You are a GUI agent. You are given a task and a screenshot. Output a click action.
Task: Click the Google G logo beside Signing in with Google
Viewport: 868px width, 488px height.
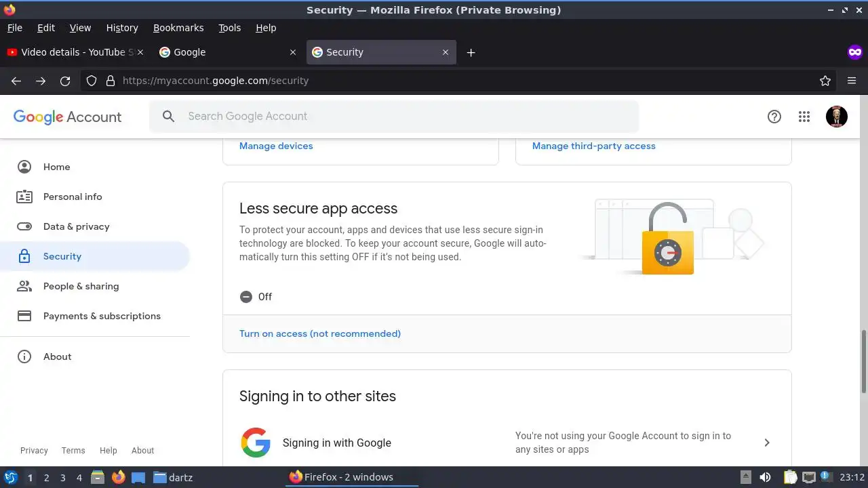[x=256, y=443]
